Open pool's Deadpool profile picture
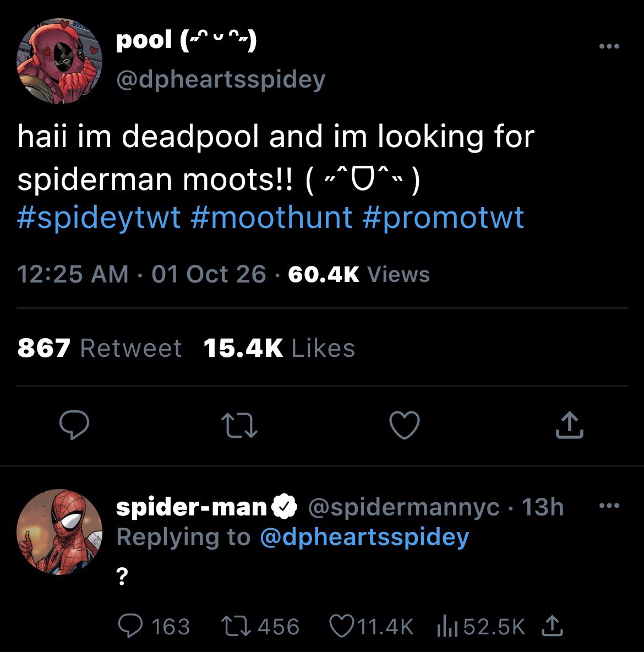 (x=59, y=61)
